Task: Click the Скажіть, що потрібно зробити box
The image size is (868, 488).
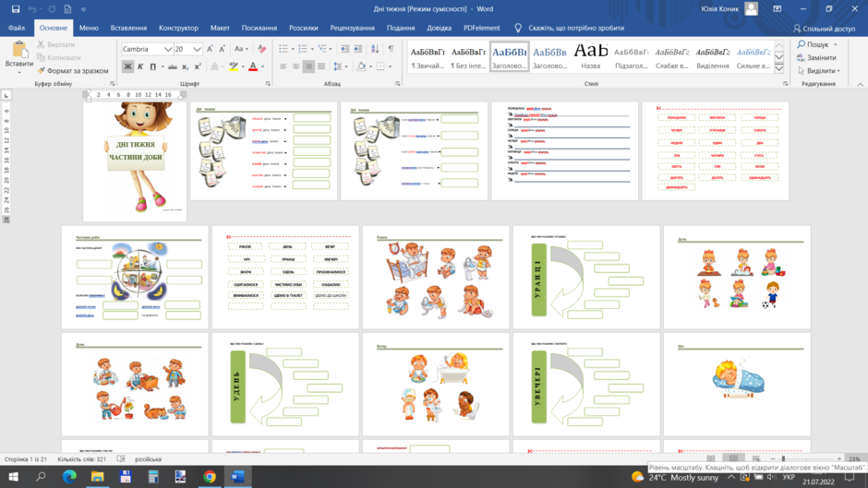Action: click(575, 28)
